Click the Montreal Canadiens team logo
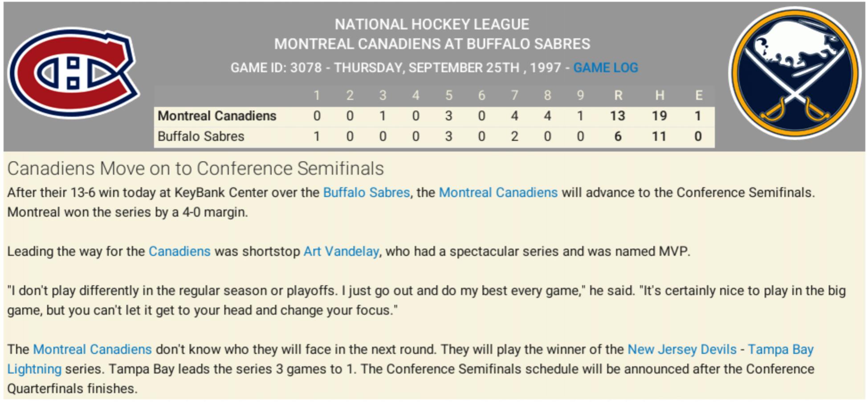Viewport: 868px width, 402px height. pyautogui.click(x=73, y=74)
